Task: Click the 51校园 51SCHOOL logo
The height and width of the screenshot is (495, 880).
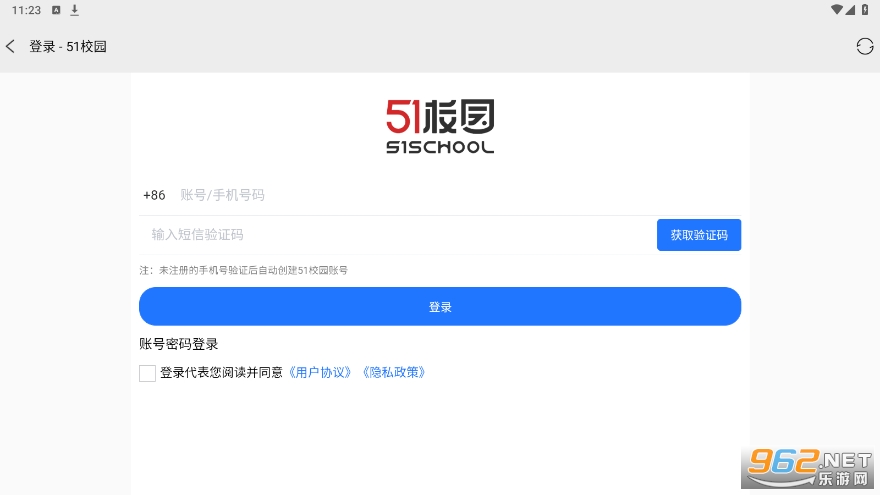Action: coord(440,126)
